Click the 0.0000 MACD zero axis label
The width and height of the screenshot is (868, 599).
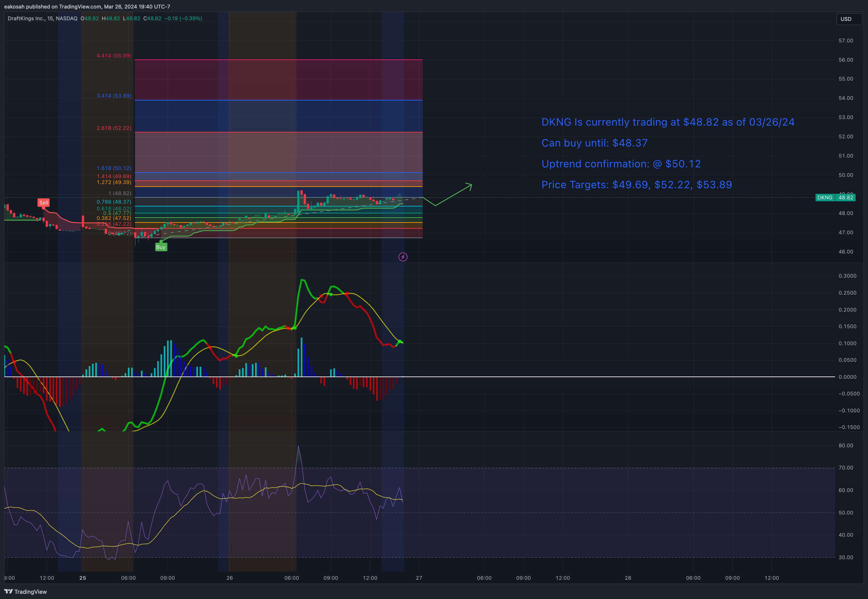point(847,377)
